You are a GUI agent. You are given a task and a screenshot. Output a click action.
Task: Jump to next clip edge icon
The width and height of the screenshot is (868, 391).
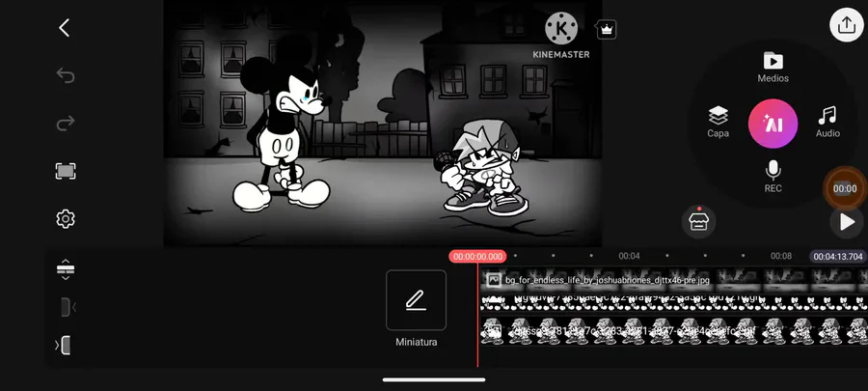pyautogui.click(x=64, y=346)
